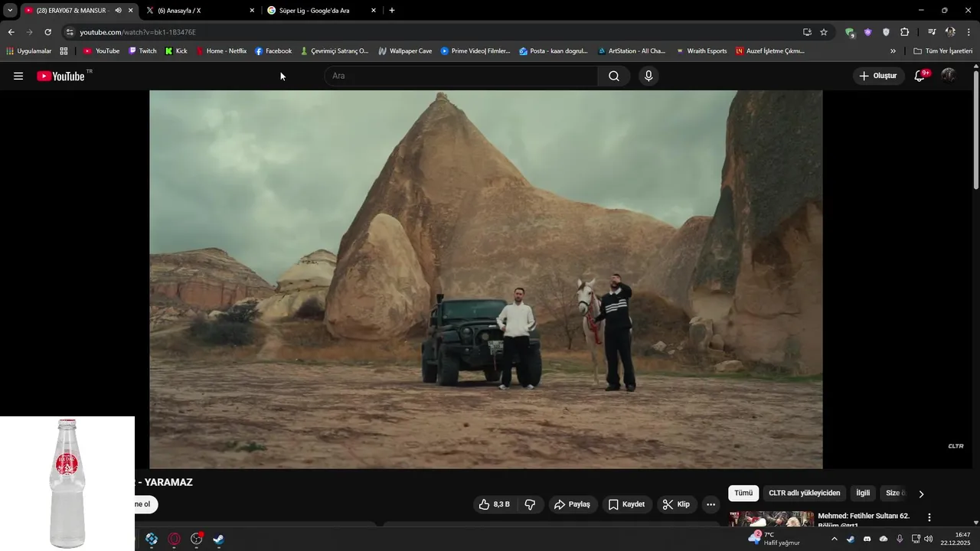View site information icon in the address bar
980x551 pixels.
70,32
